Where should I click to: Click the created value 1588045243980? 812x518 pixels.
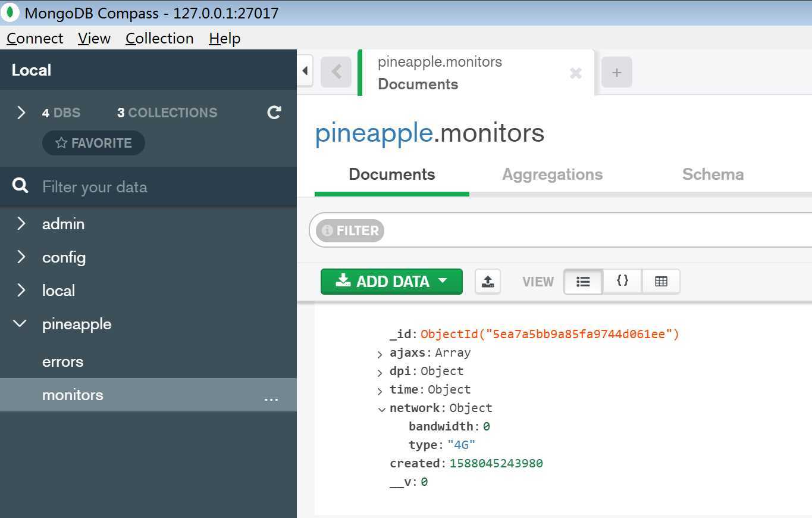(x=496, y=463)
